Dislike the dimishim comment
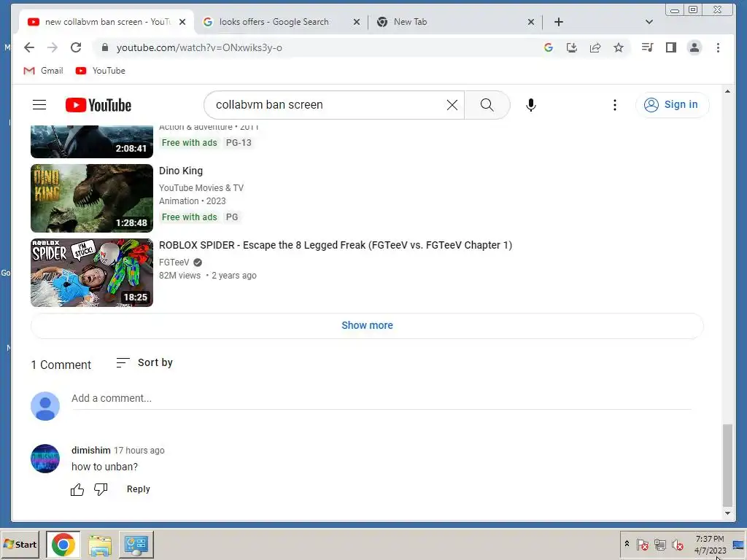The width and height of the screenshot is (747, 560). pyautogui.click(x=101, y=489)
